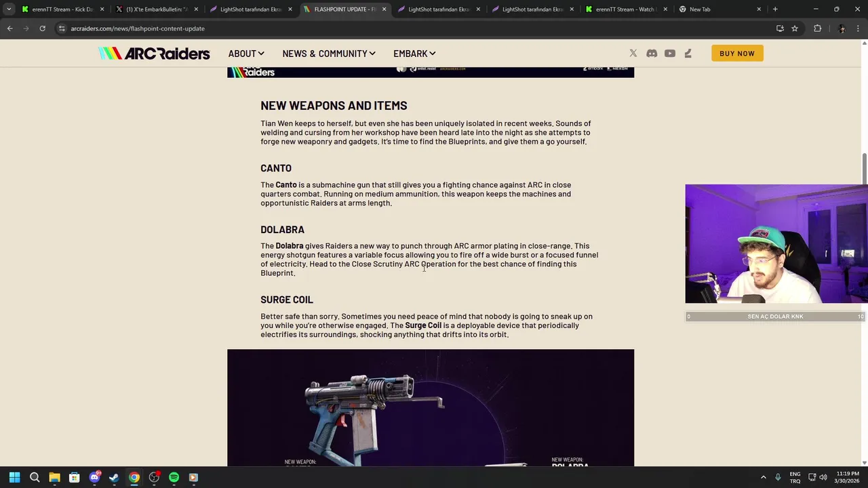The image size is (868, 488).
Task: Click the DOLABRA heading
Action: pyautogui.click(x=282, y=230)
